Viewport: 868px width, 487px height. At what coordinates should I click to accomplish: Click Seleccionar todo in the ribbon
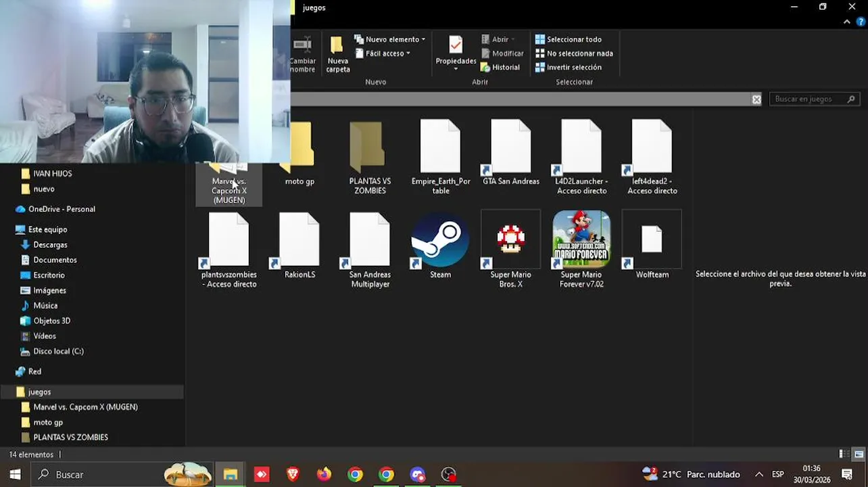tap(568, 39)
